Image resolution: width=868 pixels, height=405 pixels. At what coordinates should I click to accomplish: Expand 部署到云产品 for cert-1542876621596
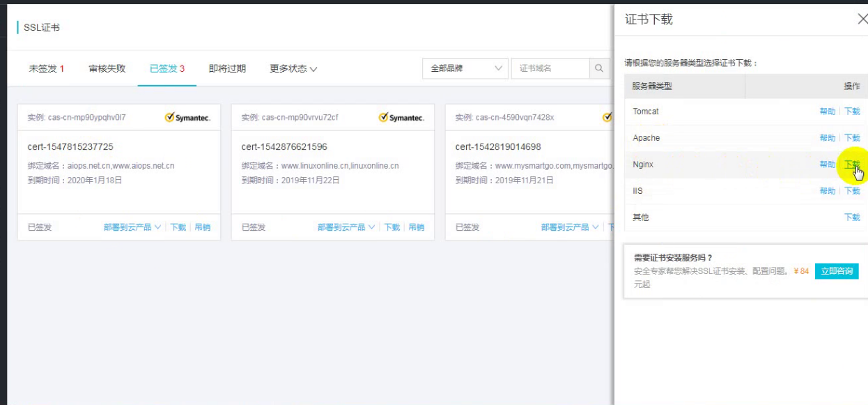coord(346,227)
